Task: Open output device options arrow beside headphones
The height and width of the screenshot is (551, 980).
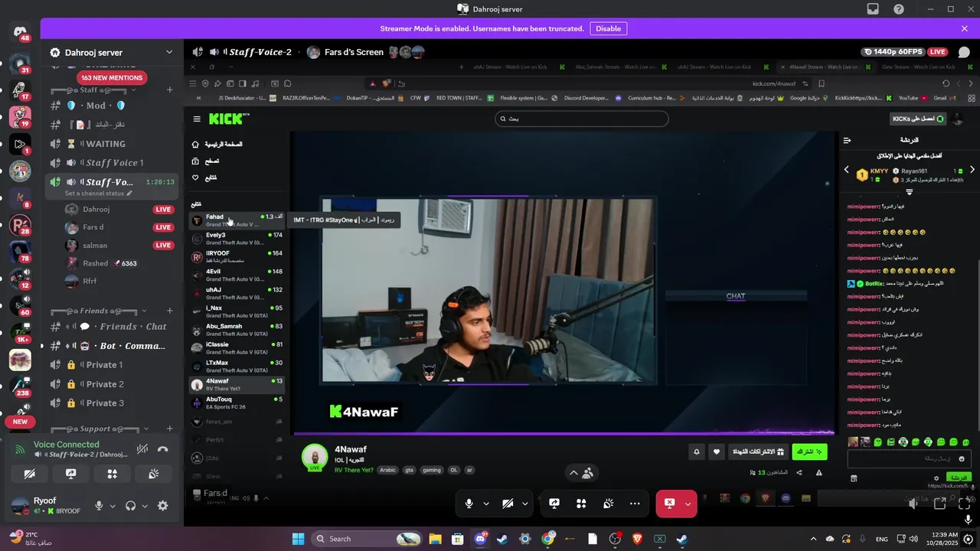Action: pyautogui.click(x=144, y=506)
